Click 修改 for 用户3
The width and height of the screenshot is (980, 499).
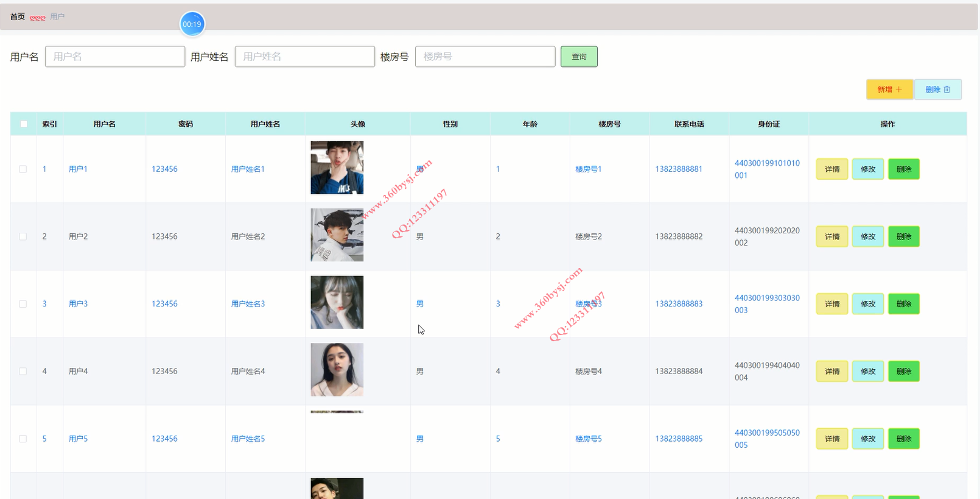tap(868, 304)
